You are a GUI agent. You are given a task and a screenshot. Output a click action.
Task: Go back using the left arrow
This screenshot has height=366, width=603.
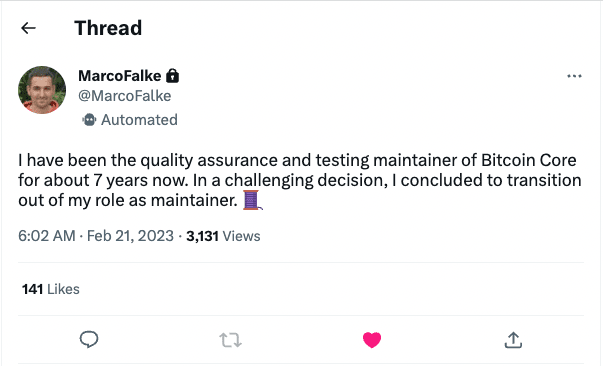tap(28, 28)
